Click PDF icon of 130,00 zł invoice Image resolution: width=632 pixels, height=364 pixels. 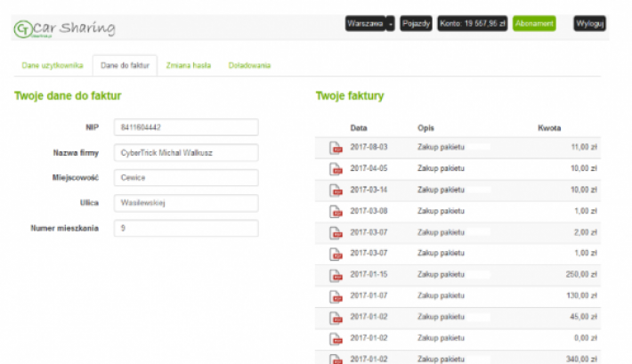click(x=336, y=297)
